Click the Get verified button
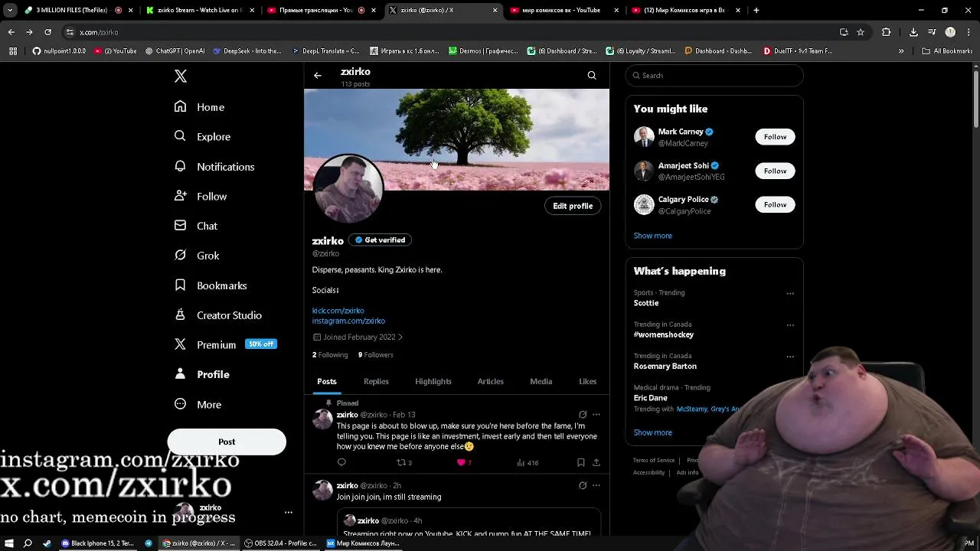Image resolution: width=980 pixels, height=551 pixels. coord(381,240)
